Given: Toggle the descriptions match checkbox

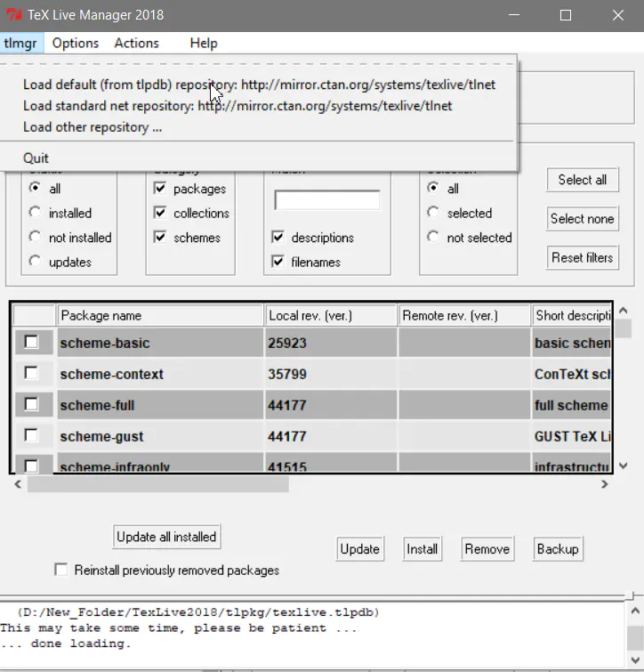Looking at the screenshot, I should pos(278,237).
